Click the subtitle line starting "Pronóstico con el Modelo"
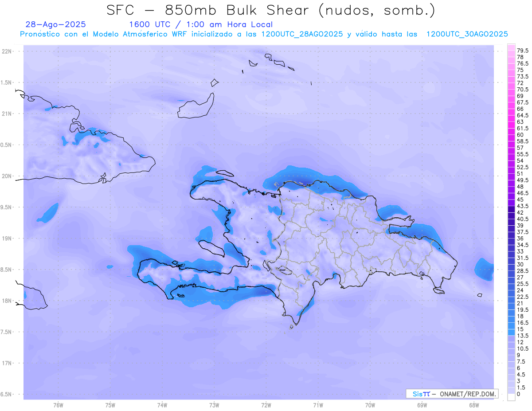The height and width of the screenshot is (411, 532). [x=264, y=34]
